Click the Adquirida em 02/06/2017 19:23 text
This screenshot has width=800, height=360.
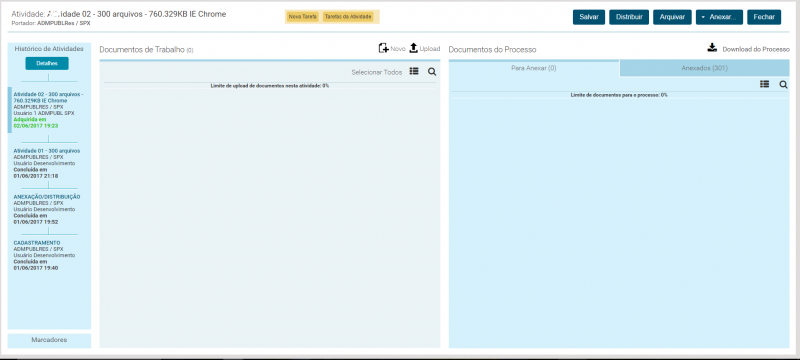pos(36,122)
